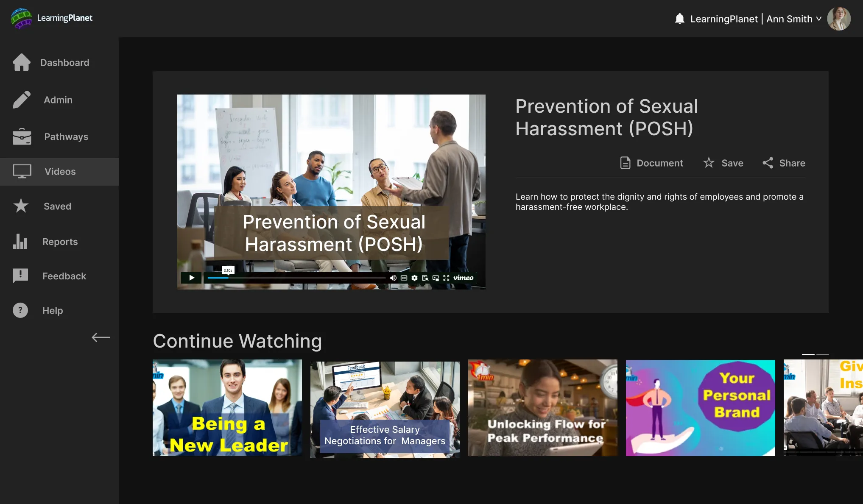Click the video progress bar

click(297, 278)
